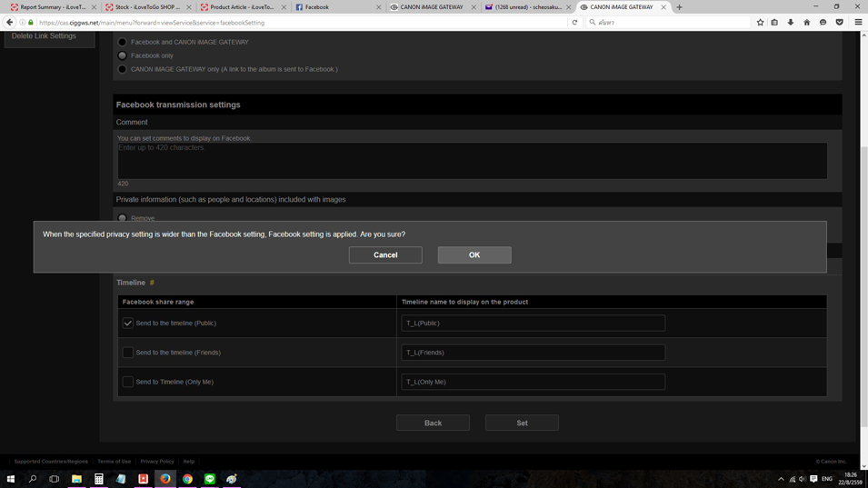Image resolution: width=868 pixels, height=488 pixels.
Task: Show hidden system tray icons
Action: (x=781, y=479)
